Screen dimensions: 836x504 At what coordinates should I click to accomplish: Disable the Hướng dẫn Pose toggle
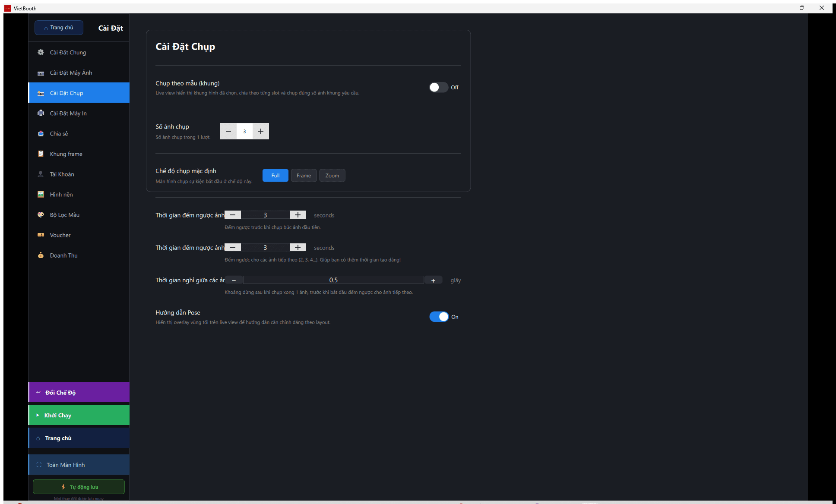click(x=439, y=317)
